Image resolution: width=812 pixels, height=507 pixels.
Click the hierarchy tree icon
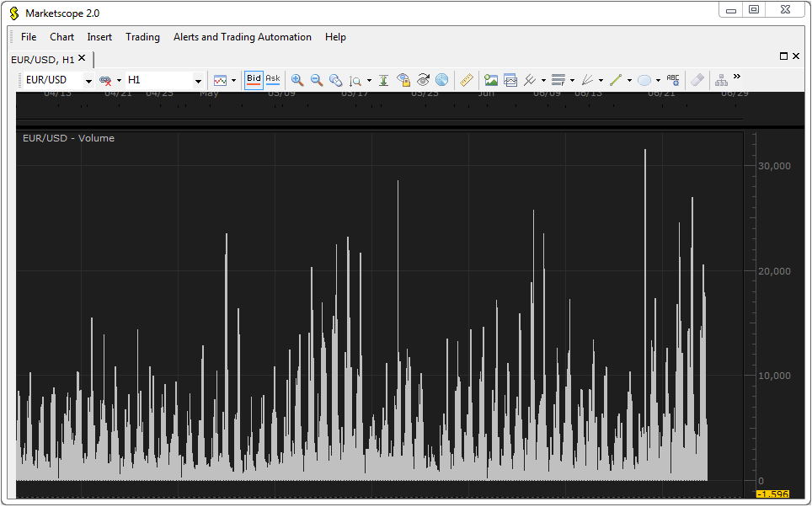(x=721, y=80)
